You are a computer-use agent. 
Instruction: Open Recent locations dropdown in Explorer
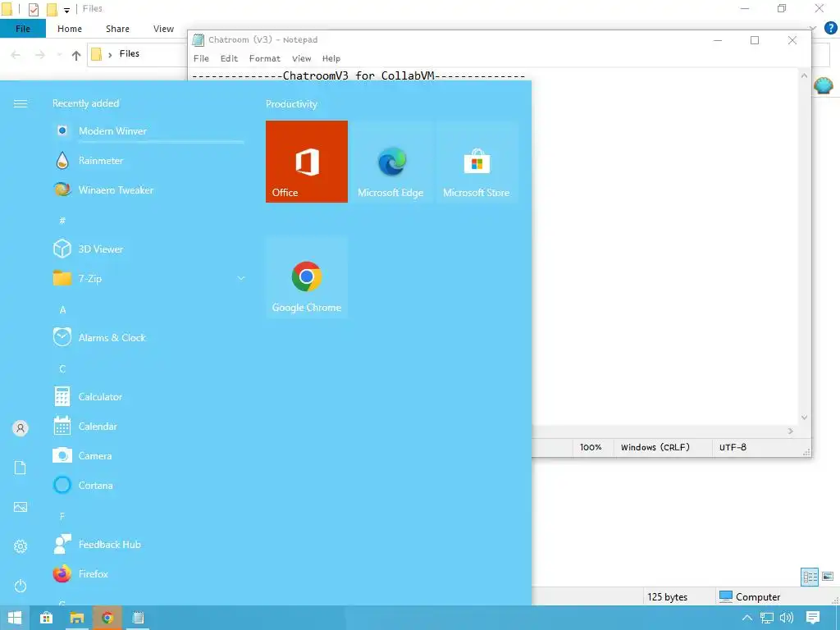click(59, 55)
